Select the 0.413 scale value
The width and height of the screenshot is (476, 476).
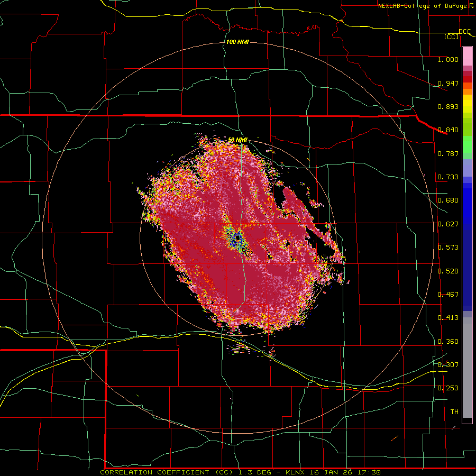pyautogui.click(x=448, y=318)
